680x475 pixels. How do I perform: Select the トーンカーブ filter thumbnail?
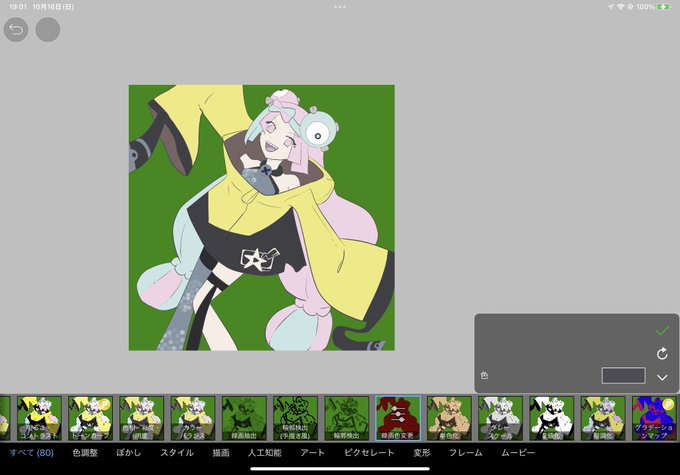coord(91,418)
